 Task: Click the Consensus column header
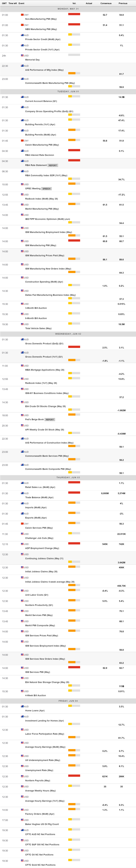click(106, 3)
